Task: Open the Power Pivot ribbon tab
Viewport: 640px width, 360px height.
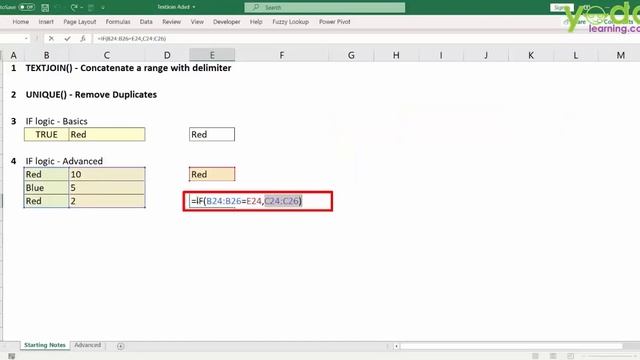Action: [x=335, y=22]
